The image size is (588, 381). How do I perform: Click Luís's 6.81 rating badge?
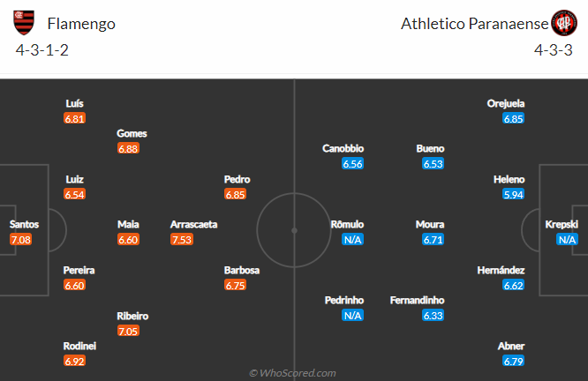pyautogui.click(x=75, y=118)
